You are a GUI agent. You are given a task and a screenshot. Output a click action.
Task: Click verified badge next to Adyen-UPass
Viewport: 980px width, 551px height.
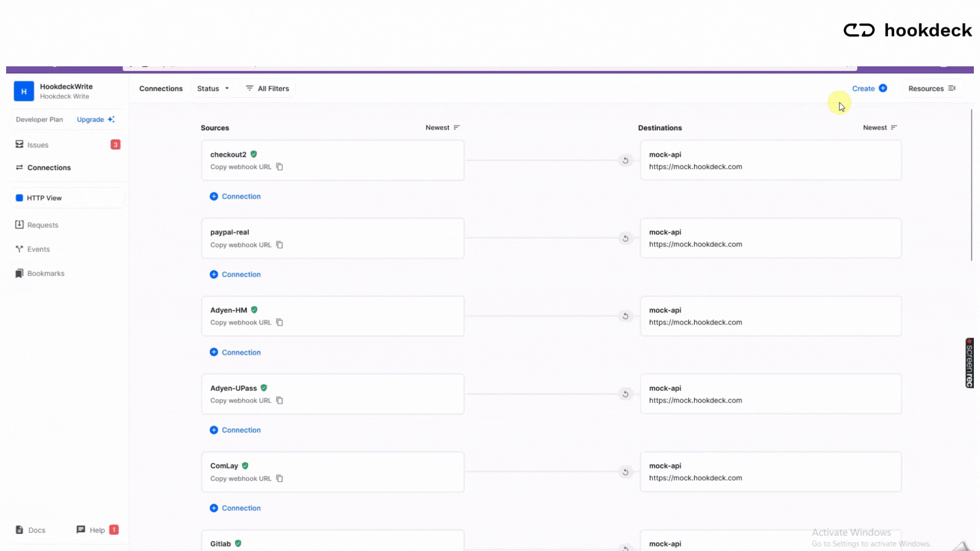tap(264, 388)
